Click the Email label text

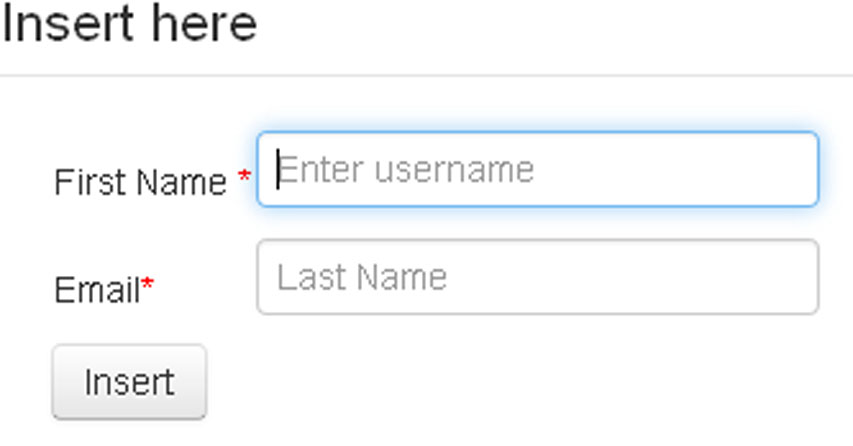97,289
